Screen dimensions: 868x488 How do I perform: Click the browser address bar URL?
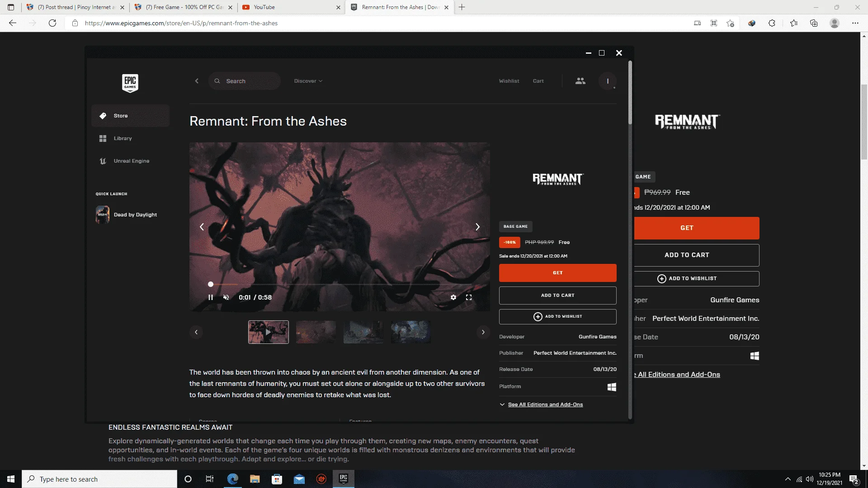click(x=181, y=23)
